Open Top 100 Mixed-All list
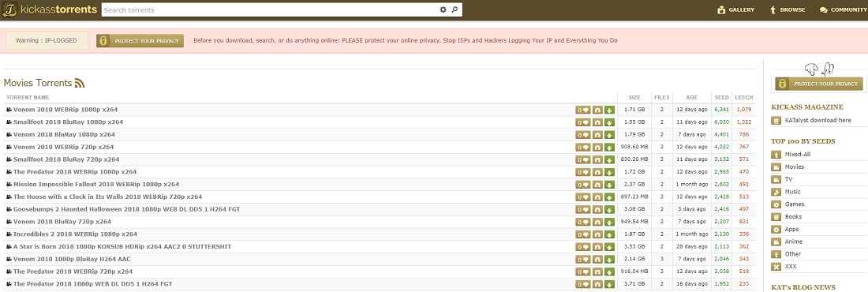868x292 pixels. click(x=797, y=155)
